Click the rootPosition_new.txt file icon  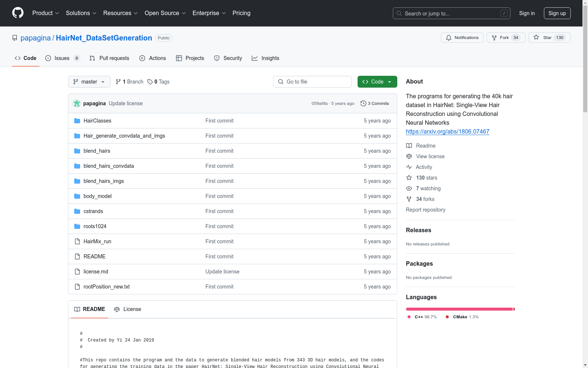pos(77,287)
